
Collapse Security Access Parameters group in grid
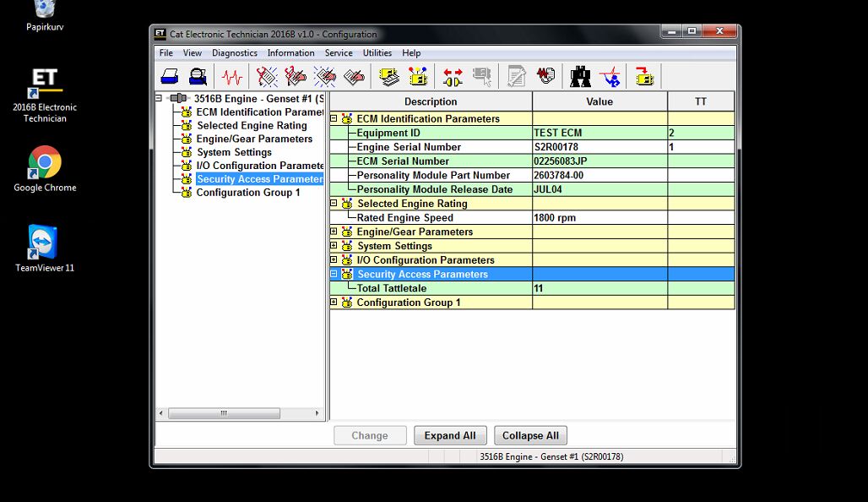pyautogui.click(x=334, y=274)
